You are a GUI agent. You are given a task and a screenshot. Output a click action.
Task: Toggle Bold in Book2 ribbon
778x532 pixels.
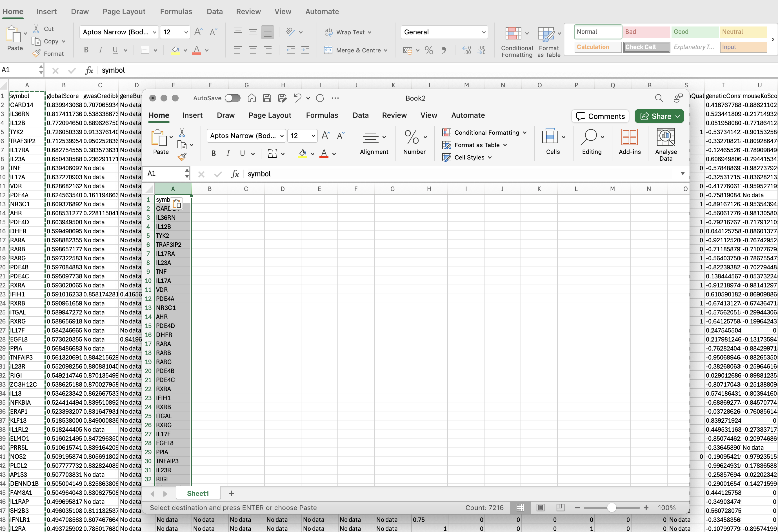213,154
